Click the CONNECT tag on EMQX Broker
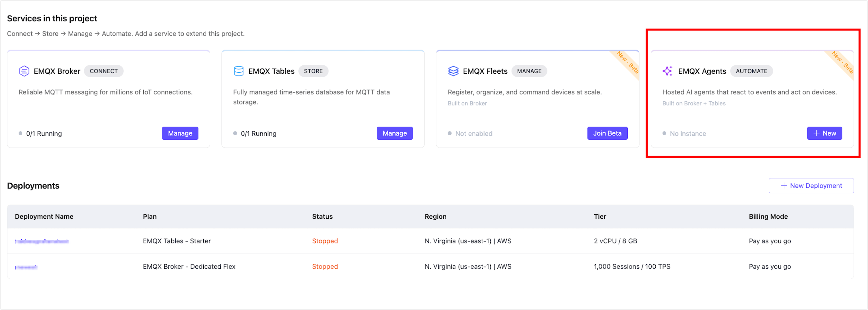The height and width of the screenshot is (310, 868). coord(104,71)
